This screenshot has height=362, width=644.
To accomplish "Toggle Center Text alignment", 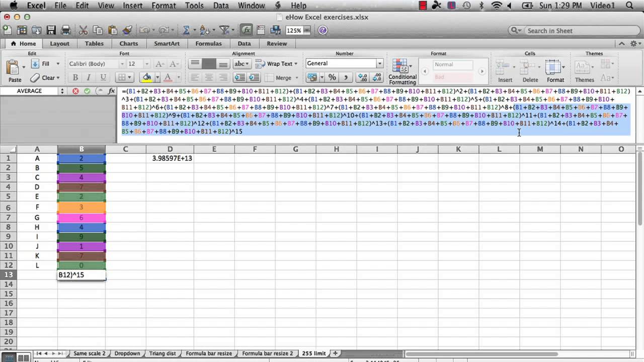I will click(x=209, y=77).
